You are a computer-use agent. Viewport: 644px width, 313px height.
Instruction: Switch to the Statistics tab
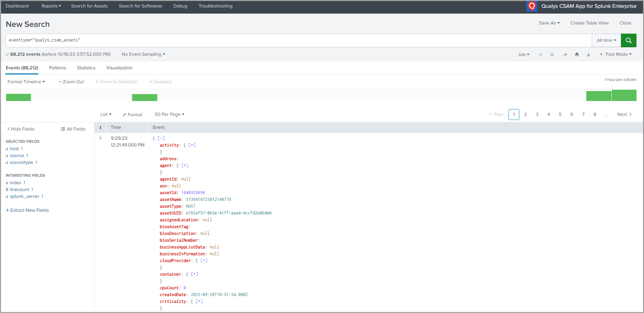tap(86, 68)
